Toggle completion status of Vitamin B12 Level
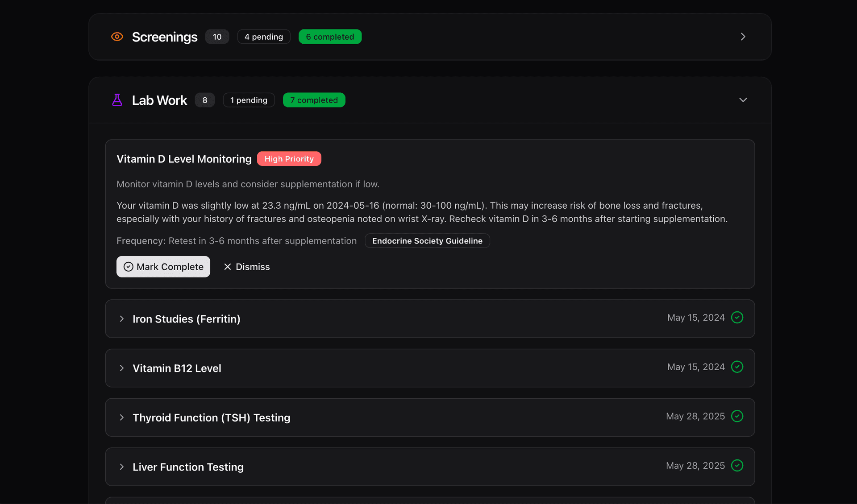Viewport: 857px width, 504px height. pos(737,367)
